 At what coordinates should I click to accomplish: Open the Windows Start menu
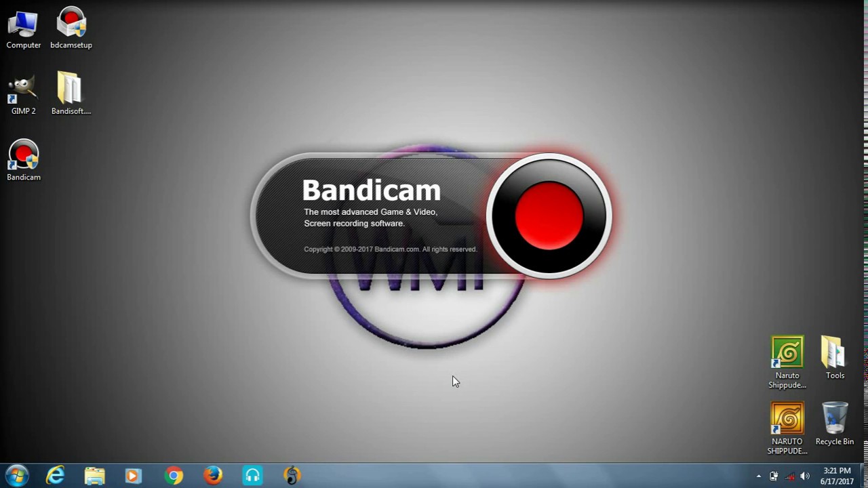click(x=16, y=476)
